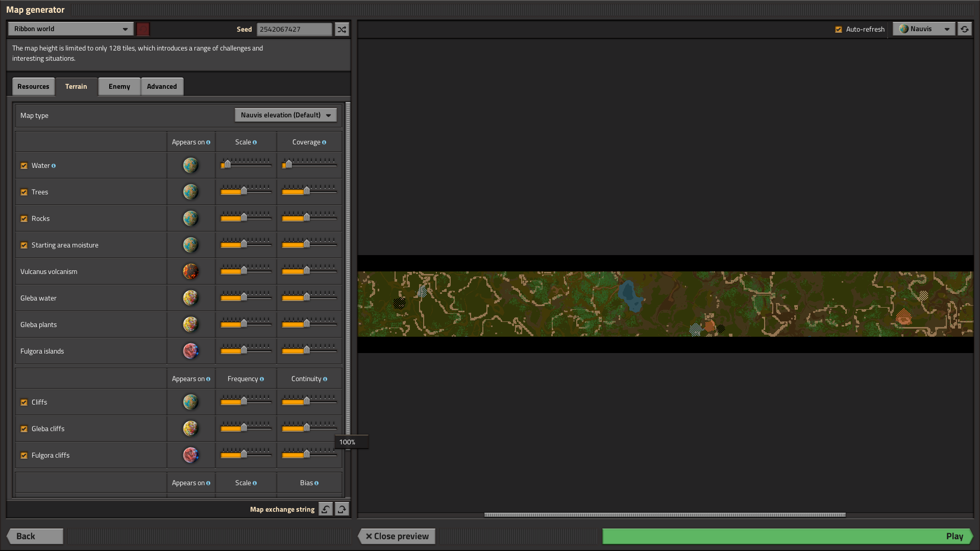Click the Cliffs Nauvis planet icon
Viewport: 980px width, 551px height.
coord(190,402)
